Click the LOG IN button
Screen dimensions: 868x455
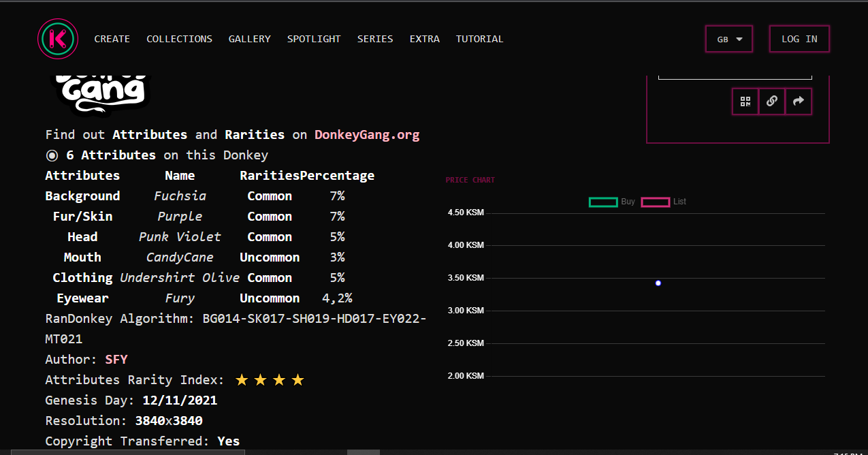click(799, 39)
